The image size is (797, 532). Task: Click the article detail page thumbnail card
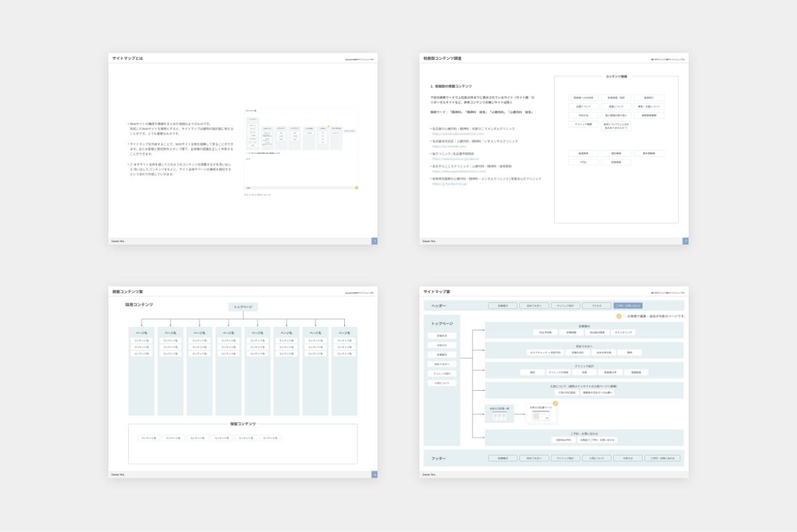tap(541, 415)
